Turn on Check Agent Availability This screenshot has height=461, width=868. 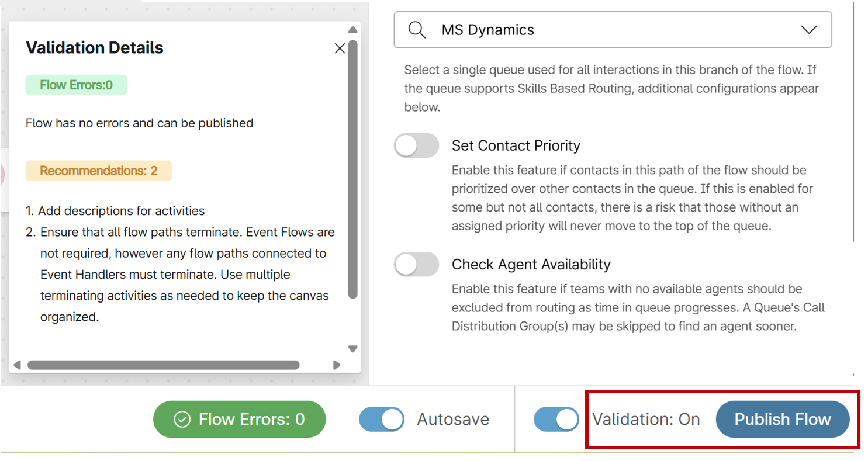(x=416, y=265)
